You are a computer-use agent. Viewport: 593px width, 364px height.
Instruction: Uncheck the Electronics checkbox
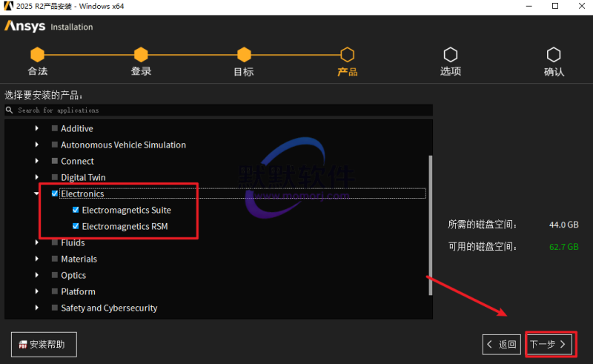click(54, 194)
